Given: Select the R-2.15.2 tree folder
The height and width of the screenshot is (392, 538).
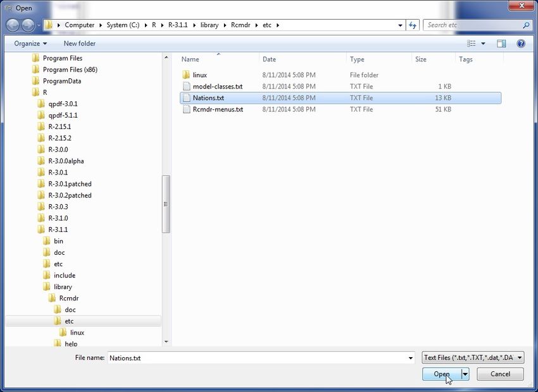Looking at the screenshot, I should [59, 138].
